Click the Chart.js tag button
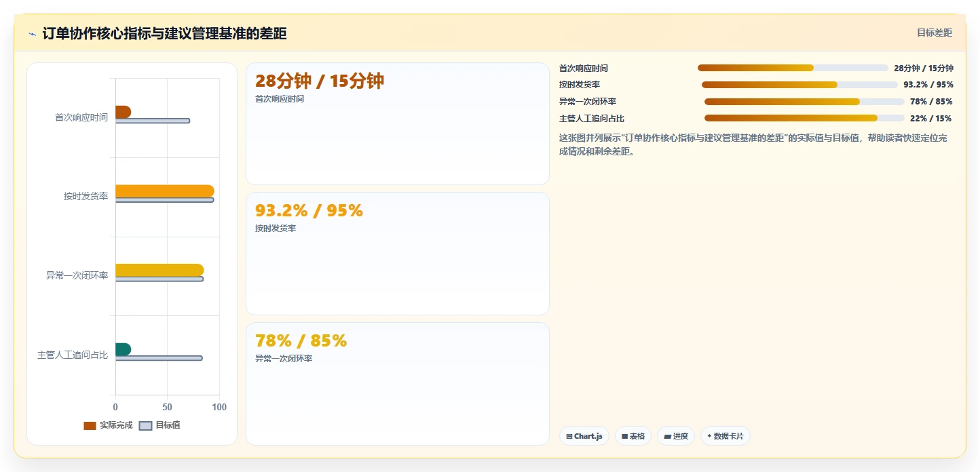 584,436
